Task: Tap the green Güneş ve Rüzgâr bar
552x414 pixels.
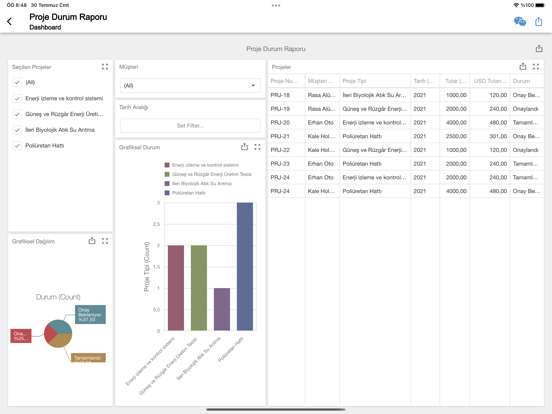Action: (x=199, y=288)
